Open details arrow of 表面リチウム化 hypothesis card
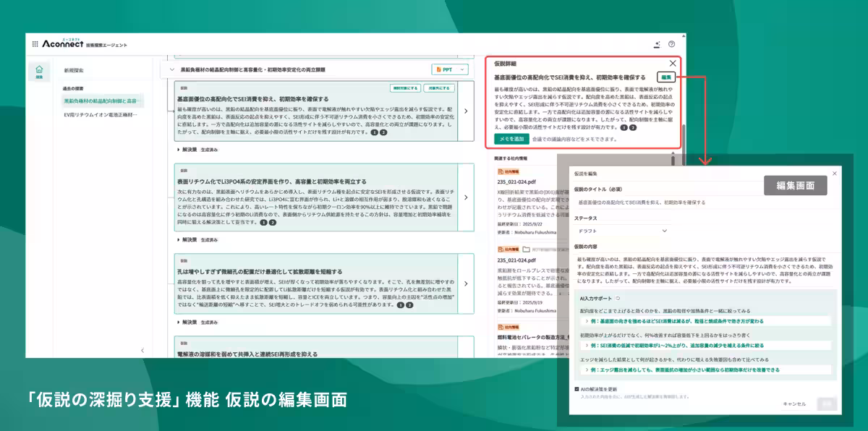Viewport: 868px width, 431px height. pos(466,197)
